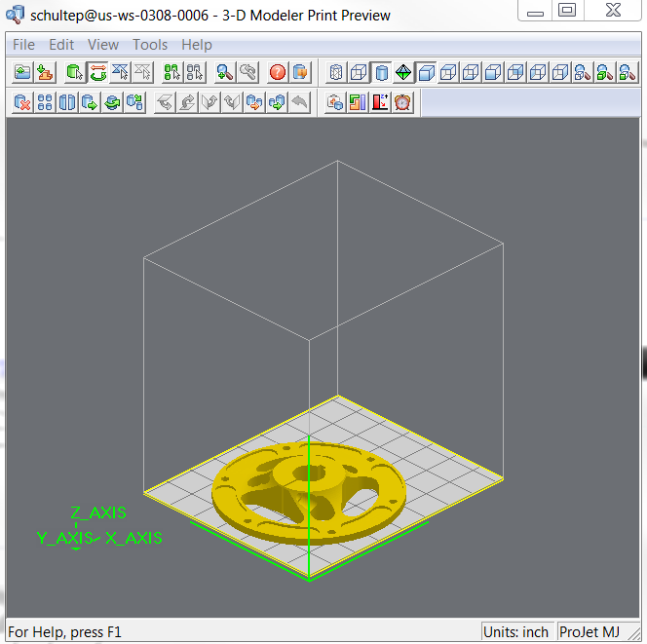647x644 pixels.
Task: Toggle the red-green rotate arrows mode
Action: point(96,72)
